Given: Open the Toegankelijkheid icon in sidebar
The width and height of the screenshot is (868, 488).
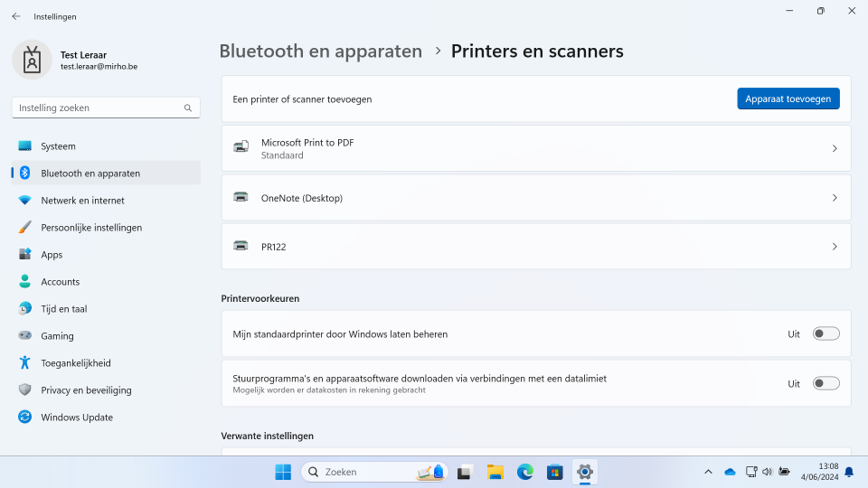Looking at the screenshot, I should [24, 363].
